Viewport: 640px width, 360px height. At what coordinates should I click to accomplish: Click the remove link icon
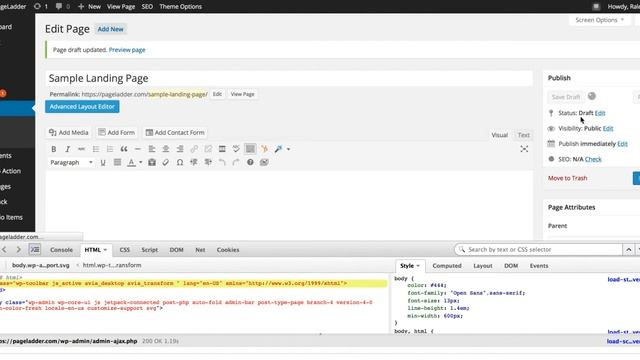click(208, 149)
